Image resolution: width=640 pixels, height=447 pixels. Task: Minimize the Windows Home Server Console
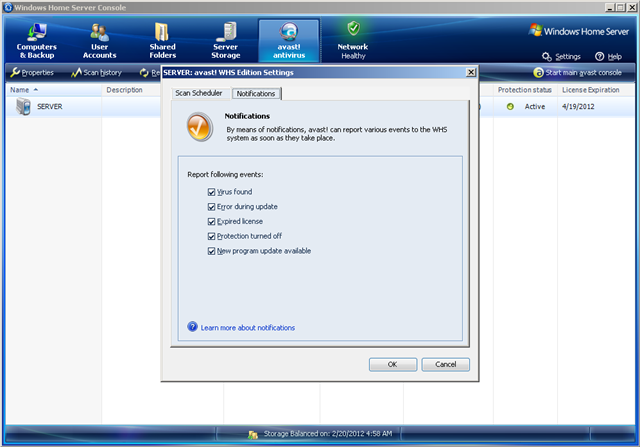point(610,7)
